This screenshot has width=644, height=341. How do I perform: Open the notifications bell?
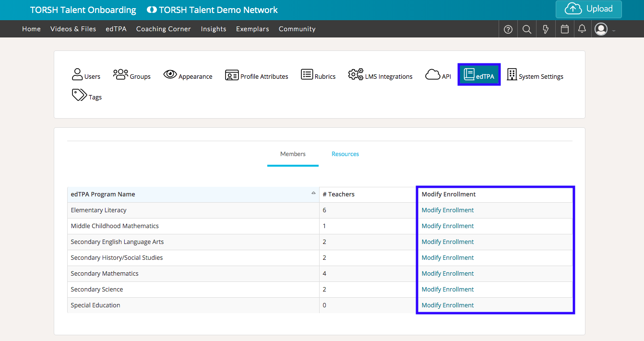pos(582,29)
